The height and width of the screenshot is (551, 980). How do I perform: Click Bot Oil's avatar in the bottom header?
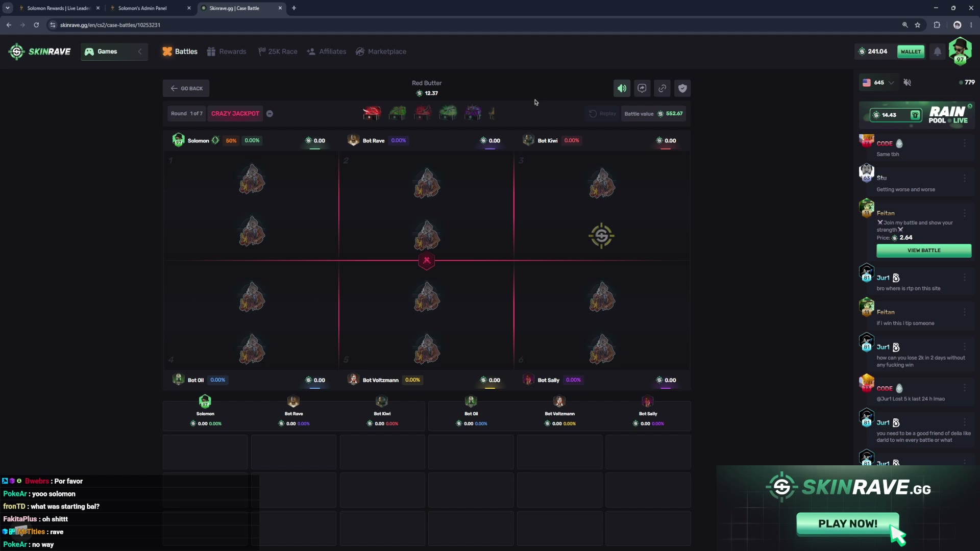pos(178,380)
